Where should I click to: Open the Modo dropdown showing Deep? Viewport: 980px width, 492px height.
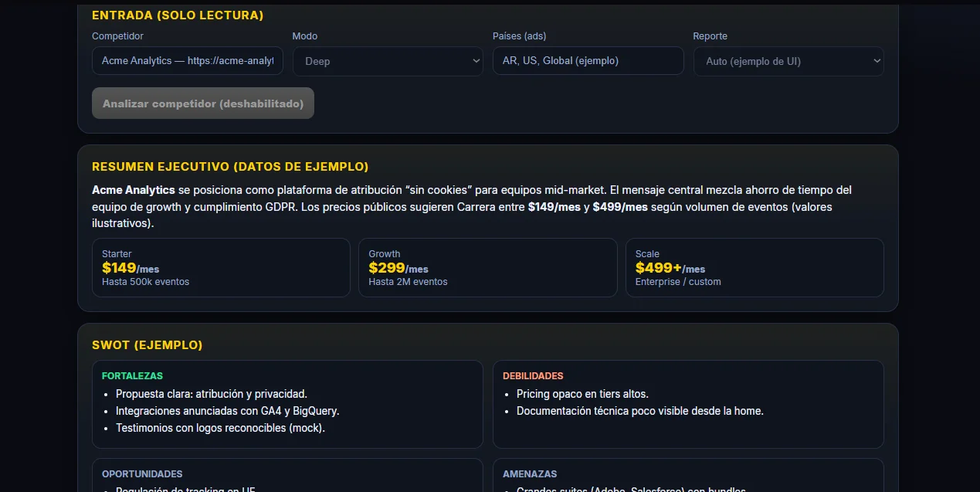pyautogui.click(x=388, y=61)
